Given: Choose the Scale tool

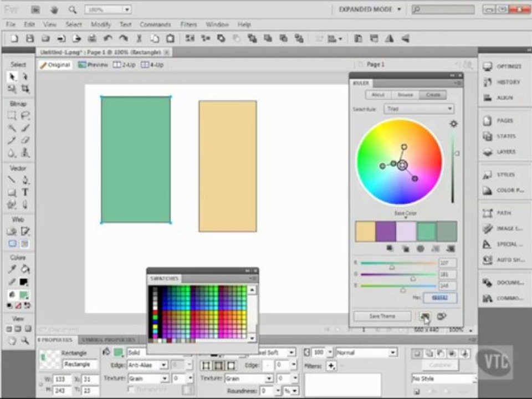Looking at the screenshot, I should (x=12, y=89).
